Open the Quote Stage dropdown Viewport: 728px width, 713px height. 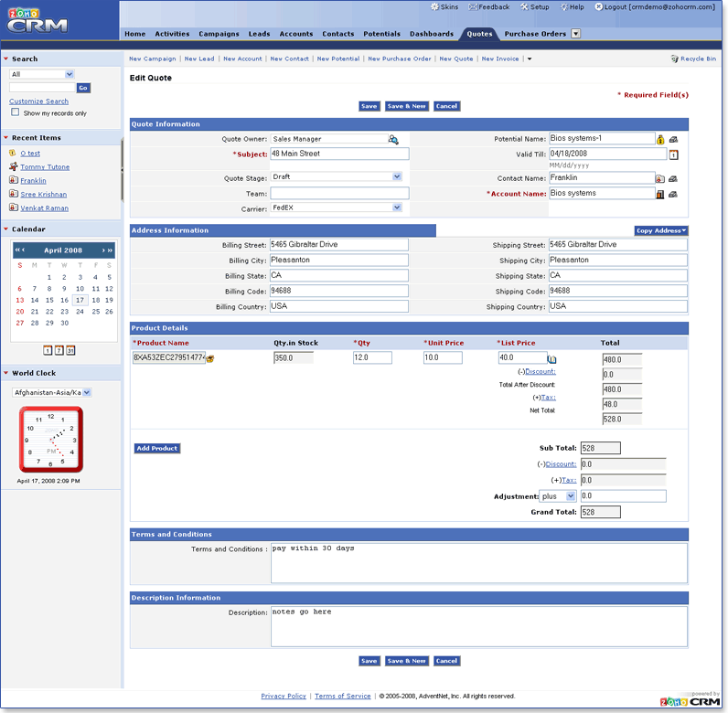click(397, 176)
